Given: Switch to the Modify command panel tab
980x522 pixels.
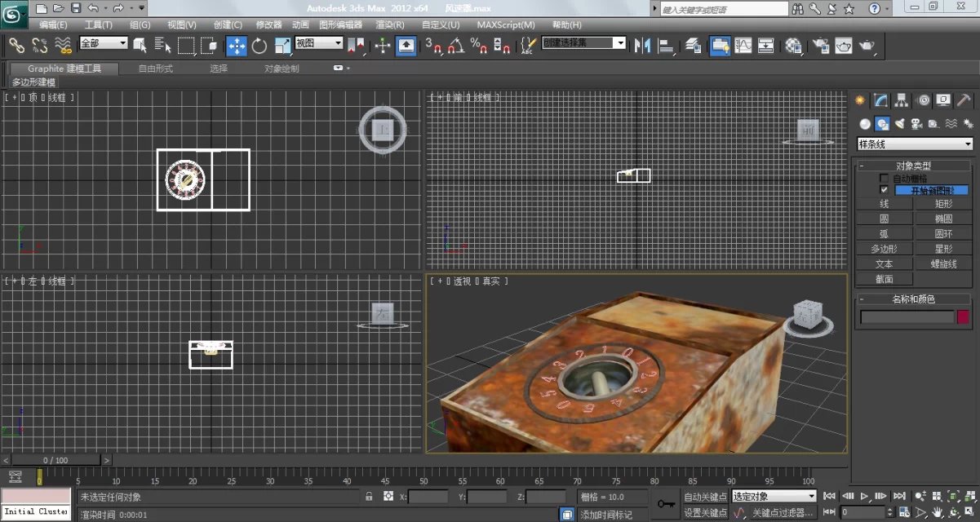Looking at the screenshot, I should coord(880,100).
